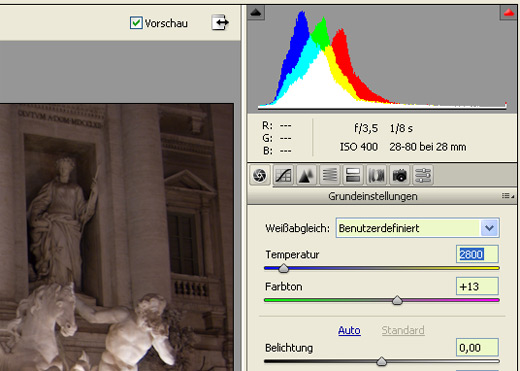Viewport: 520px width, 371px height.
Task: Click the Temperatur slider handle
Action: click(284, 268)
